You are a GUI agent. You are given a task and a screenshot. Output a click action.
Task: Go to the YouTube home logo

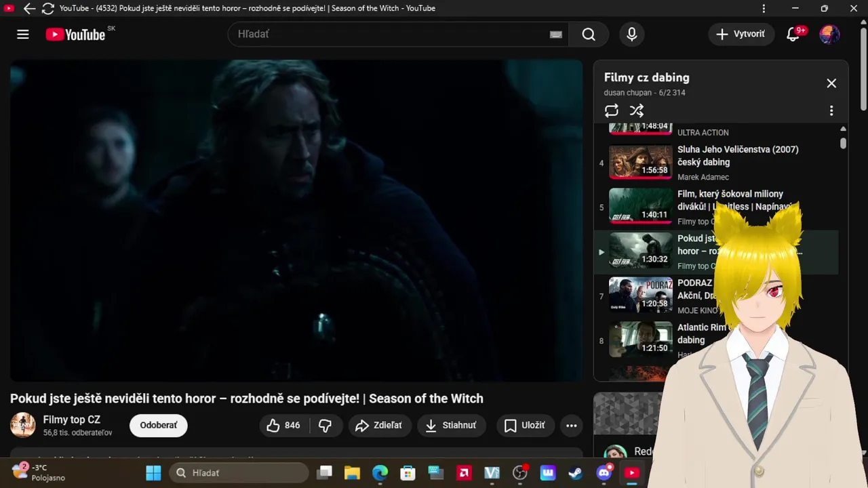tap(75, 35)
